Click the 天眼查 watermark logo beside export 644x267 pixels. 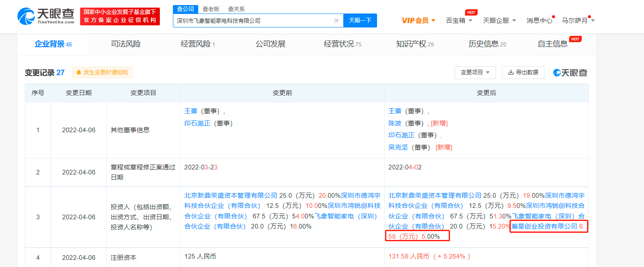tap(570, 73)
